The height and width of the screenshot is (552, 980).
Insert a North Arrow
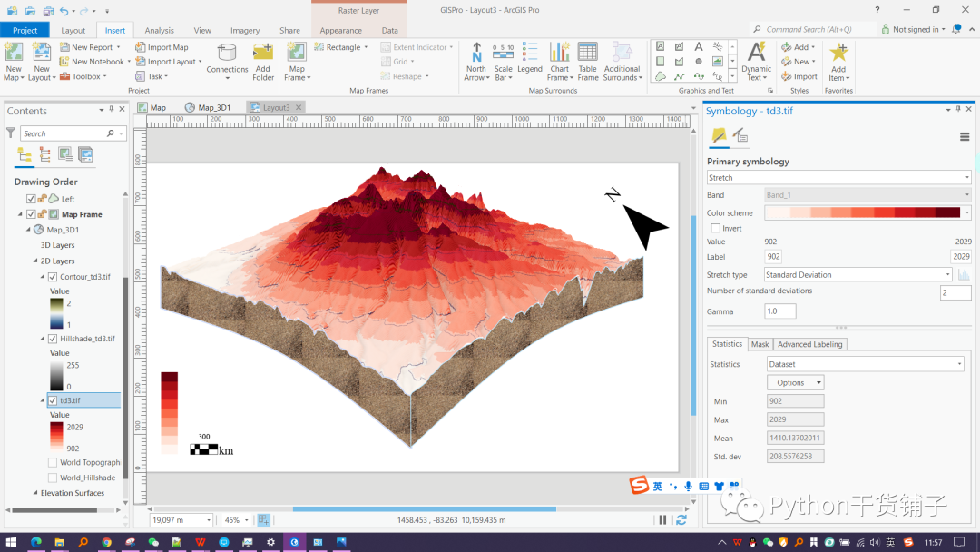[x=476, y=61]
